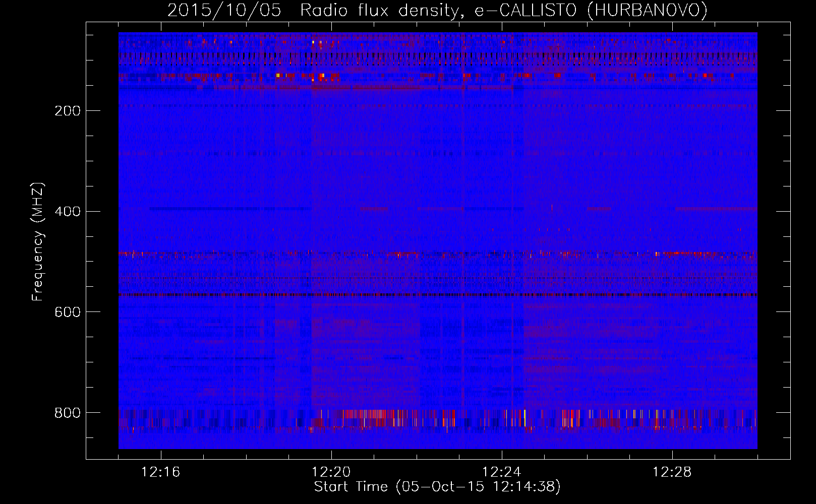Click the 12:28 time tick label

click(672, 472)
